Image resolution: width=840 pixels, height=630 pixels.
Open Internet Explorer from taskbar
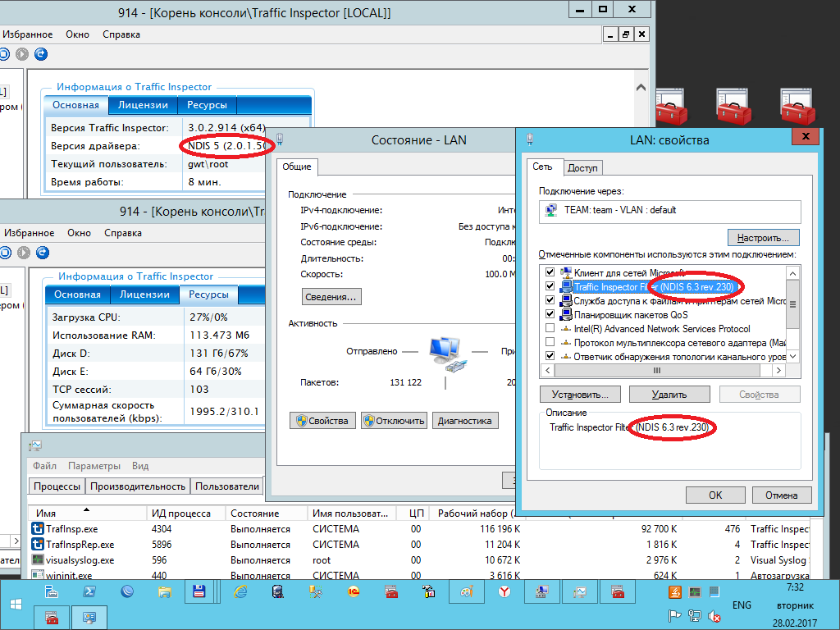[x=240, y=592]
